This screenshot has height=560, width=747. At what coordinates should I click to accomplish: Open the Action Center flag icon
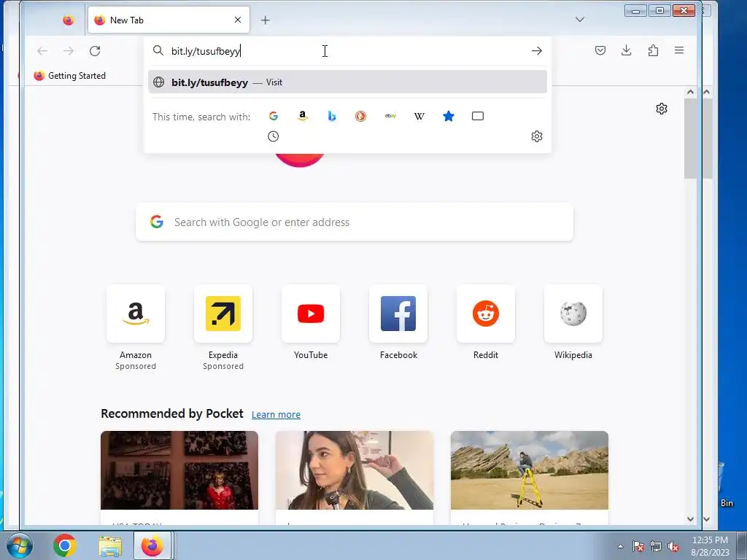pyautogui.click(x=638, y=547)
